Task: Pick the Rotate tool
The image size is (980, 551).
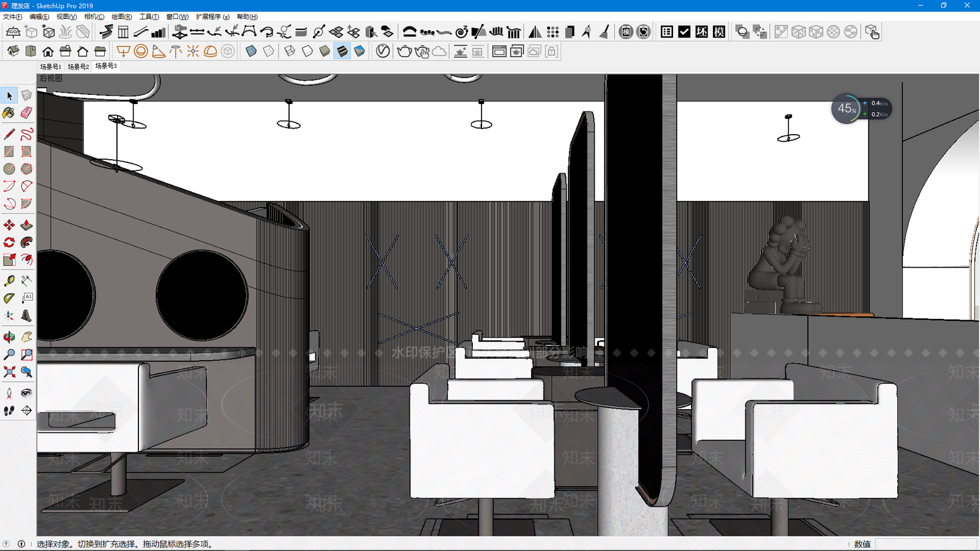Action: coord(9,242)
